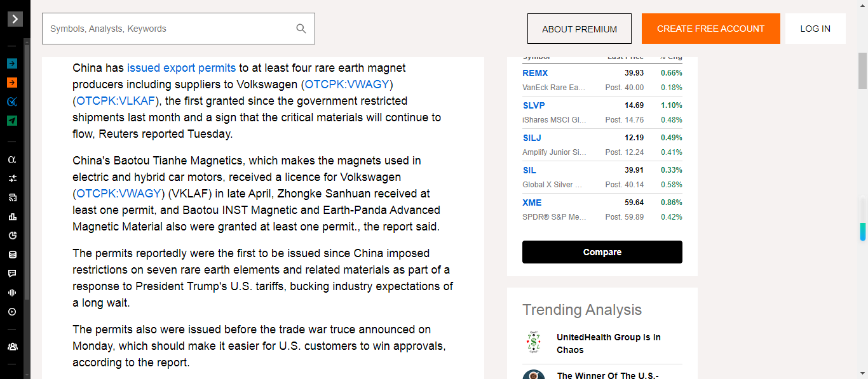This screenshot has width=868, height=379.
Task: Open the first OTCPK:VWAGY ticker link
Action: click(347, 84)
